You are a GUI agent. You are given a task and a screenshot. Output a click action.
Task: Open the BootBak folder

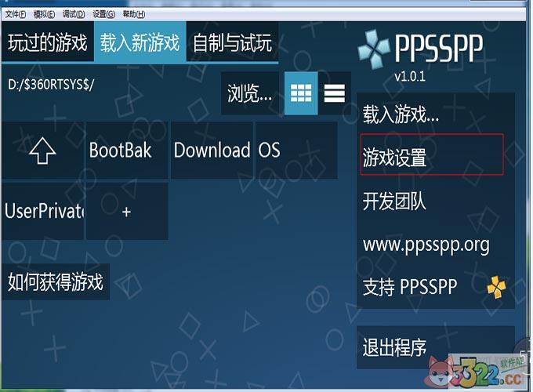127,151
